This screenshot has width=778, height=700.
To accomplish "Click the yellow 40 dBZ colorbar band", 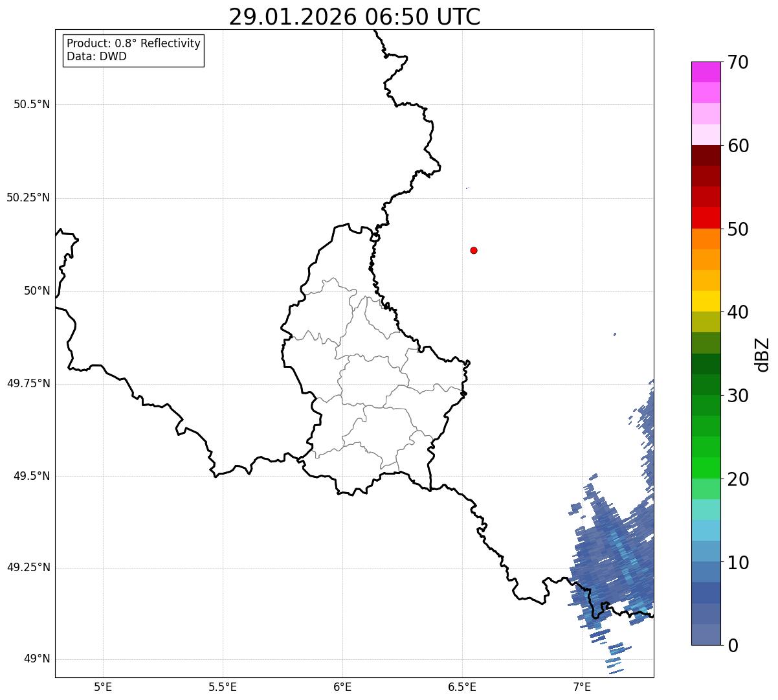I will click(x=706, y=301).
